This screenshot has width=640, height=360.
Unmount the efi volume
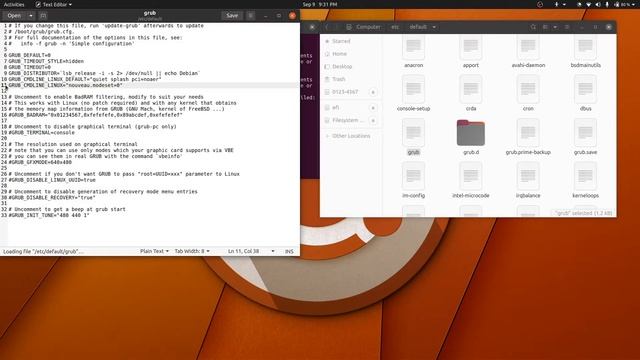click(x=373, y=108)
